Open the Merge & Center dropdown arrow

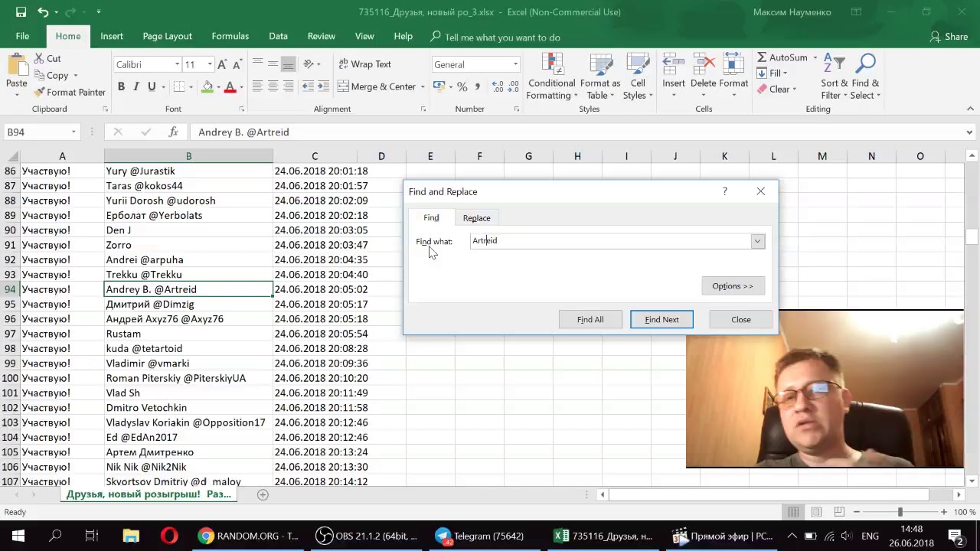click(423, 86)
